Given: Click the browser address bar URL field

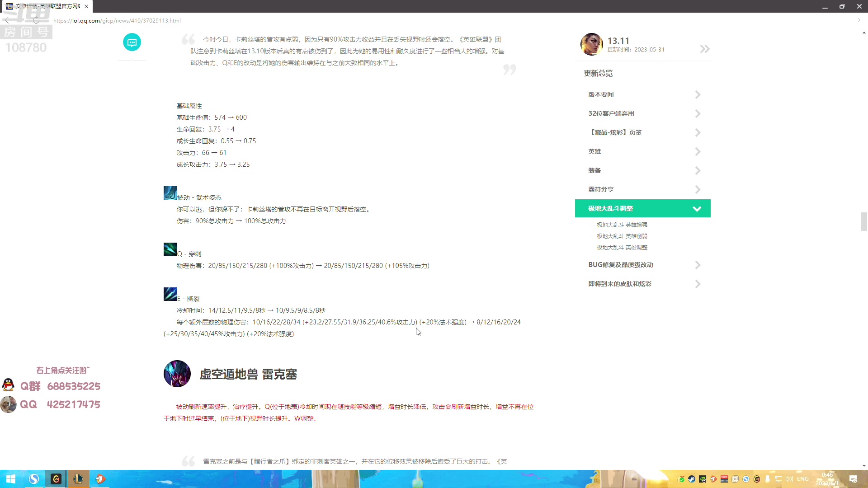Looking at the screenshot, I should pos(117,20).
